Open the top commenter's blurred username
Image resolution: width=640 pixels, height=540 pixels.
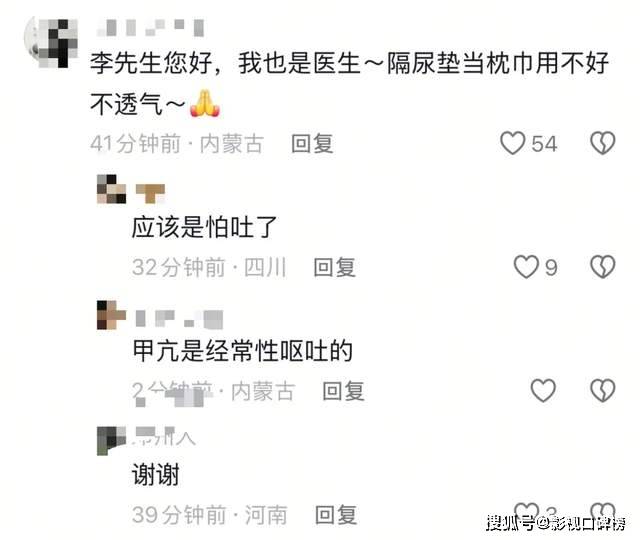tap(150, 27)
